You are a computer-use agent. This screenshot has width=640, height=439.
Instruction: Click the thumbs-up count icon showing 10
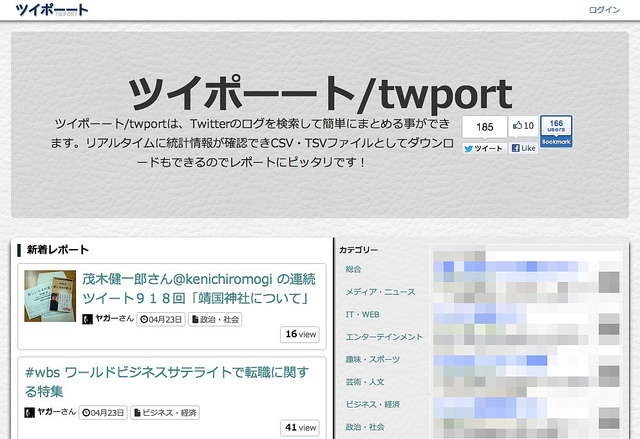[523, 126]
